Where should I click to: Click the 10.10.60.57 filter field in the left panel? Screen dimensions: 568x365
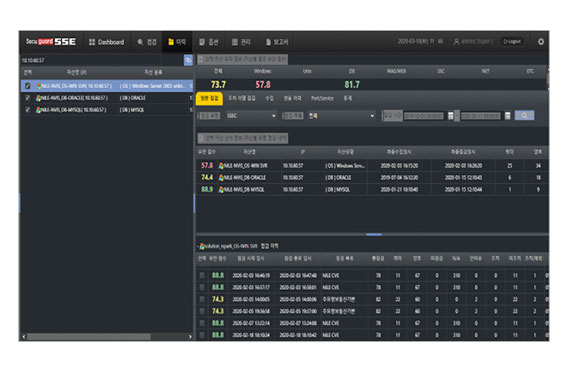click(101, 60)
